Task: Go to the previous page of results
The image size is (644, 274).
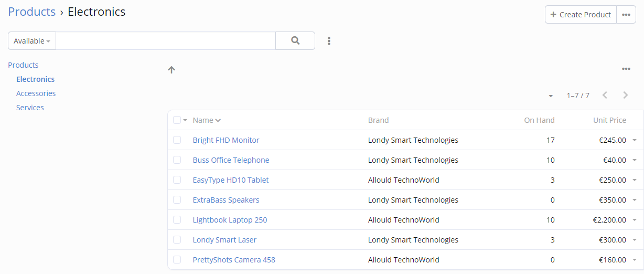Action: click(x=605, y=95)
